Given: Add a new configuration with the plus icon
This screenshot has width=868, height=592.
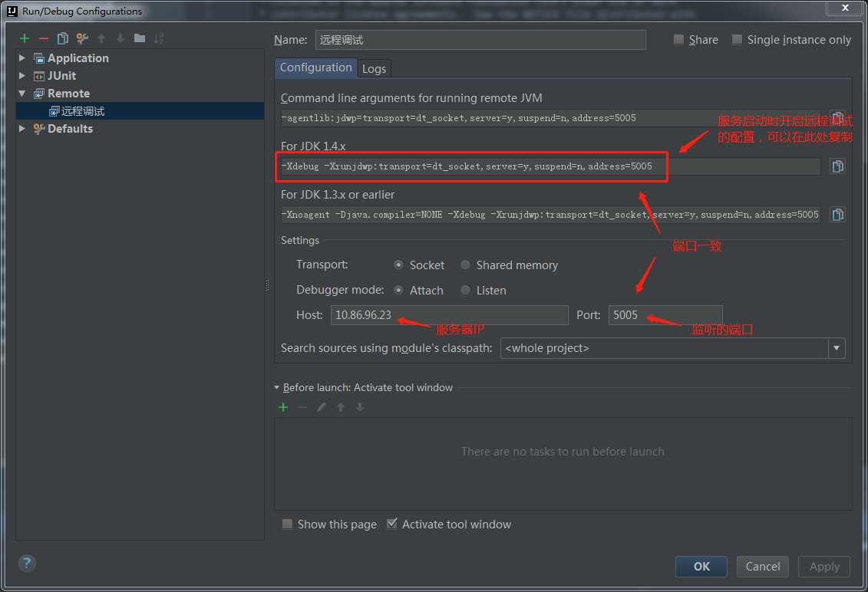Looking at the screenshot, I should pos(25,38).
